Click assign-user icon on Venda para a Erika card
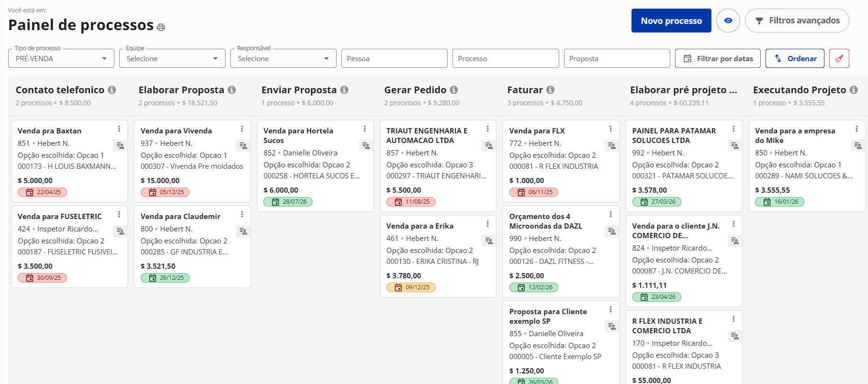This screenshot has height=384, width=868. click(x=489, y=241)
